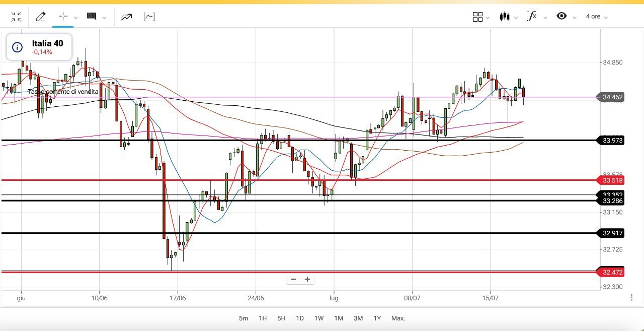The width and height of the screenshot is (644, 331).
Task: Zoom out the chart with minus button
Action: tap(294, 280)
